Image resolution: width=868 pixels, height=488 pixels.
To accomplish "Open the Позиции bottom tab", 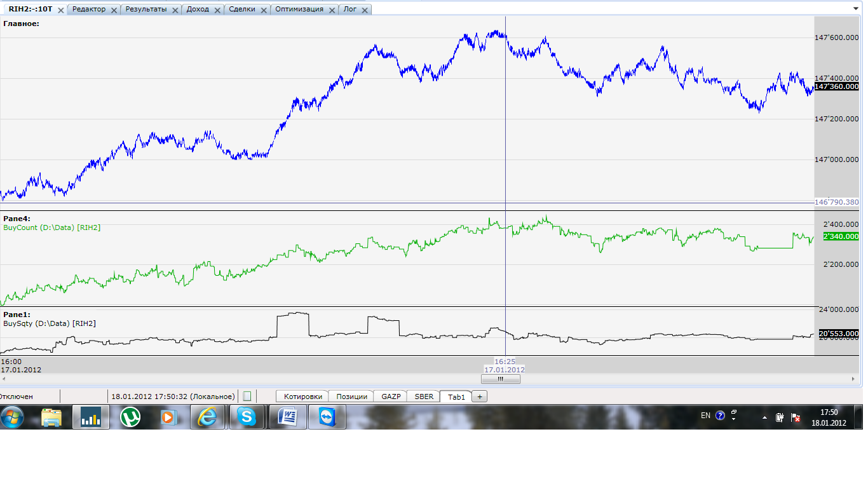I will coord(352,396).
